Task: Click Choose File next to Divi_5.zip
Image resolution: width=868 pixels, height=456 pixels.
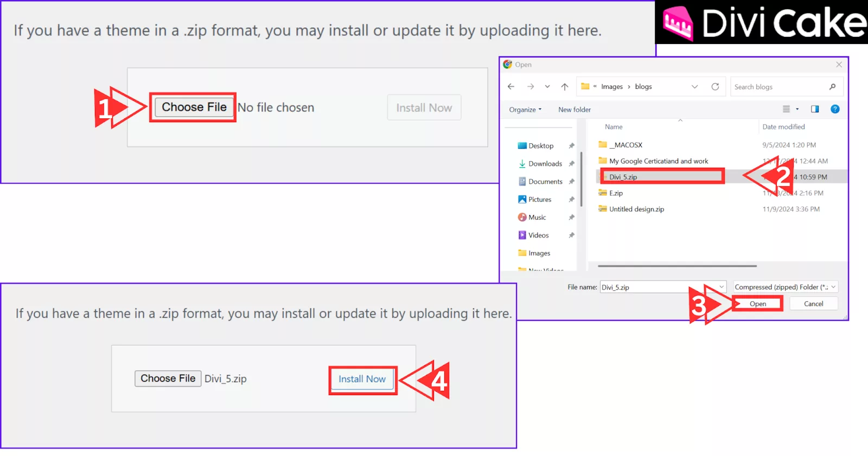Action: coord(168,378)
